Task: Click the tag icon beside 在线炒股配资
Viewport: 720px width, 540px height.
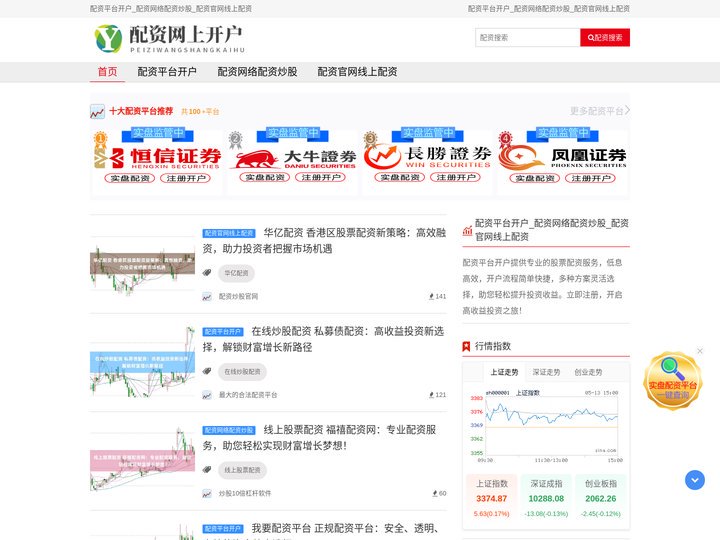Action: click(207, 371)
